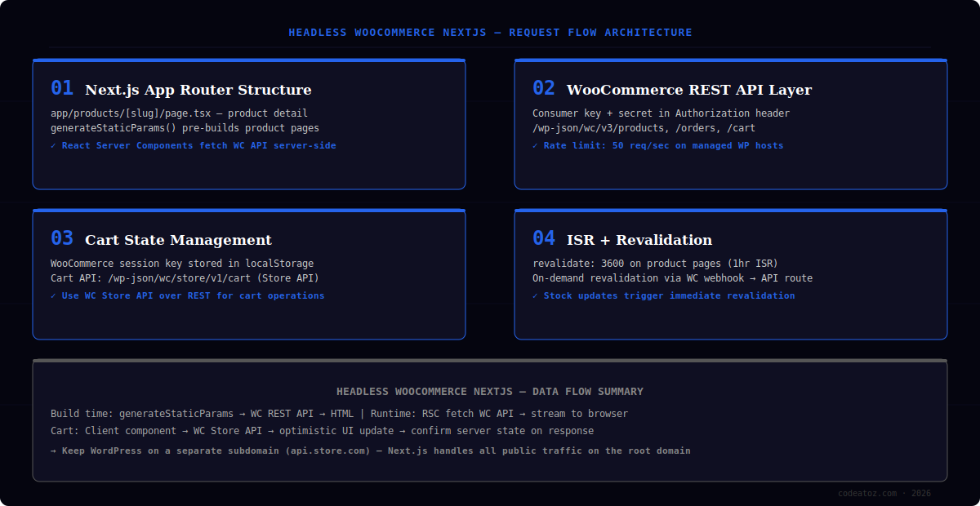Click 'On-demand revalidation via WC webhook → API route'
The image size is (980, 506).
point(672,278)
